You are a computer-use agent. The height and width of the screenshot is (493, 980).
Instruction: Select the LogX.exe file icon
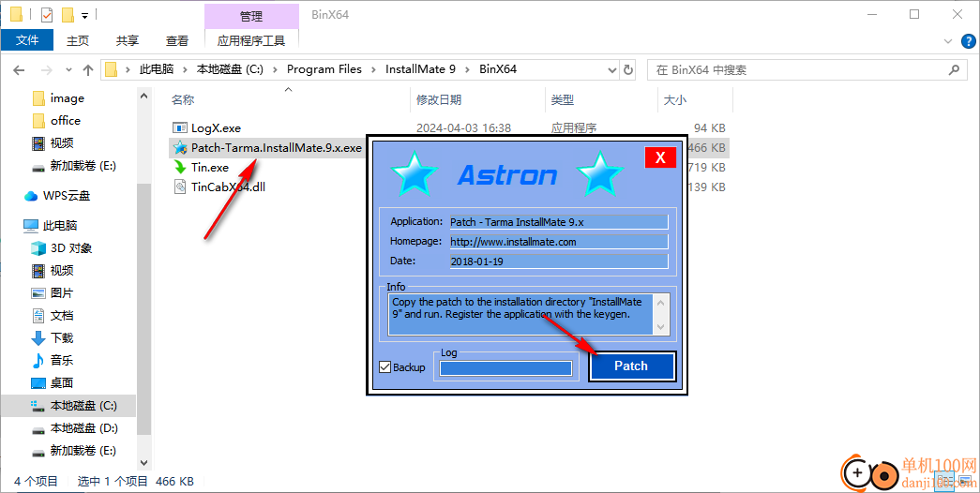coord(180,128)
